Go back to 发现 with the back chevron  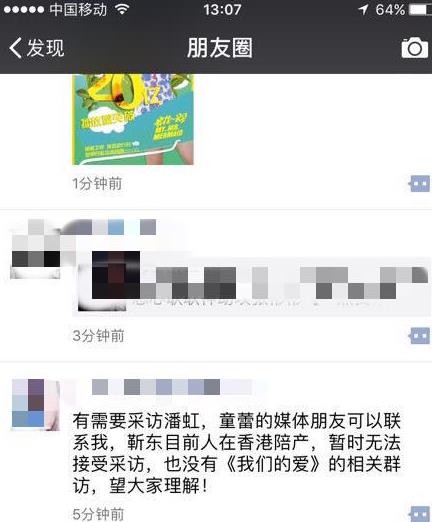[x=15, y=48]
